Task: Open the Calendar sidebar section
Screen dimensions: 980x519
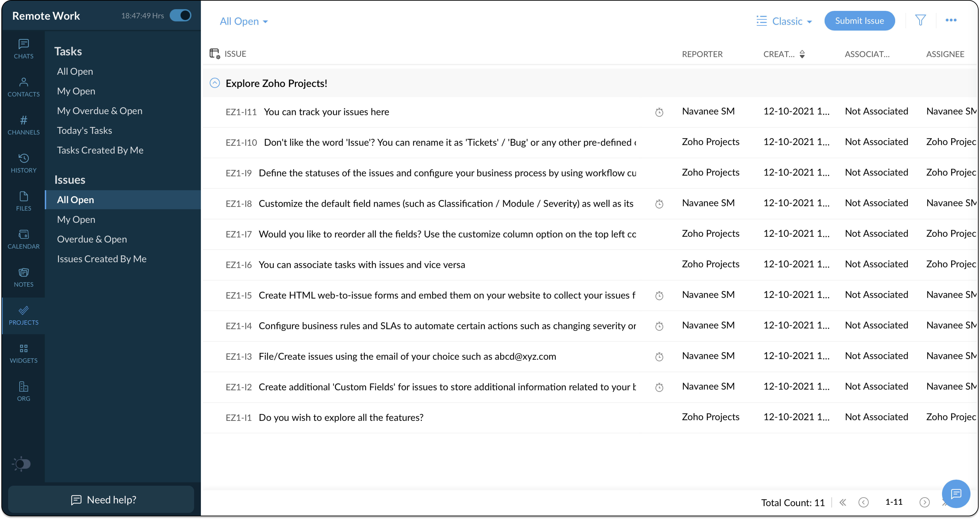Action: (x=24, y=239)
